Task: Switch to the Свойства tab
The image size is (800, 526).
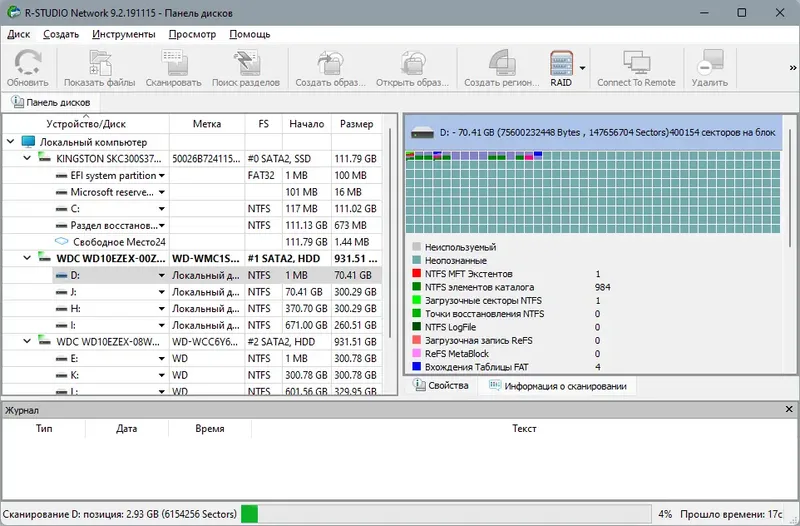Action: [441, 386]
